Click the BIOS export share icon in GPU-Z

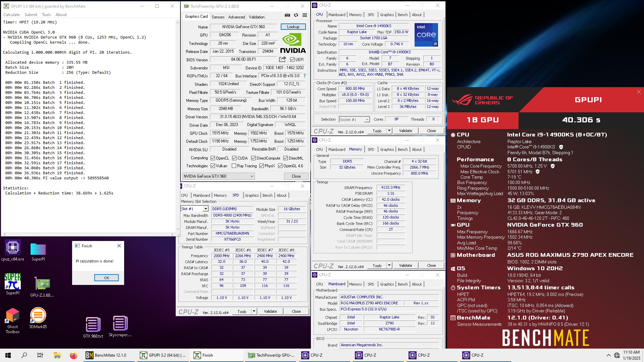(x=282, y=59)
